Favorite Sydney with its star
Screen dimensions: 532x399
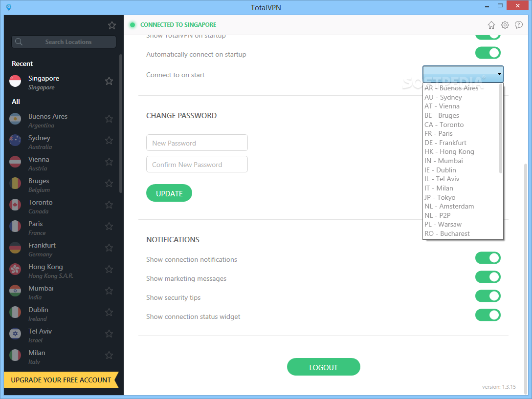(109, 140)
